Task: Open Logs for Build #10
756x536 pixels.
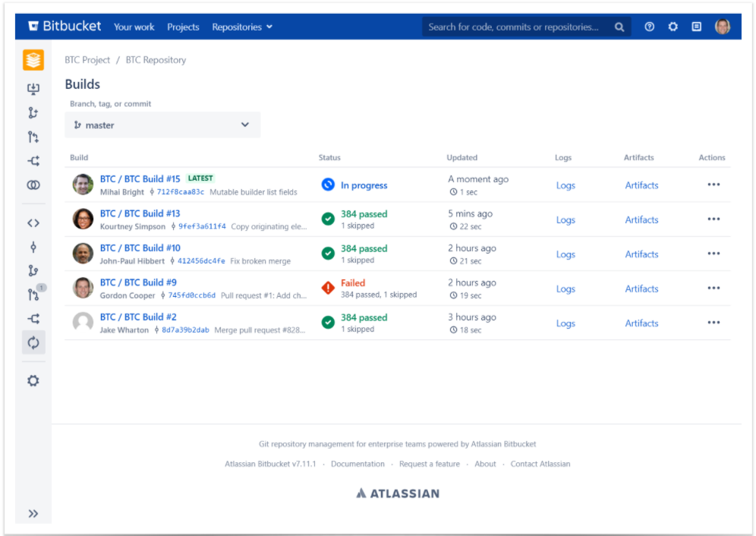Action: tap(565, 254)
